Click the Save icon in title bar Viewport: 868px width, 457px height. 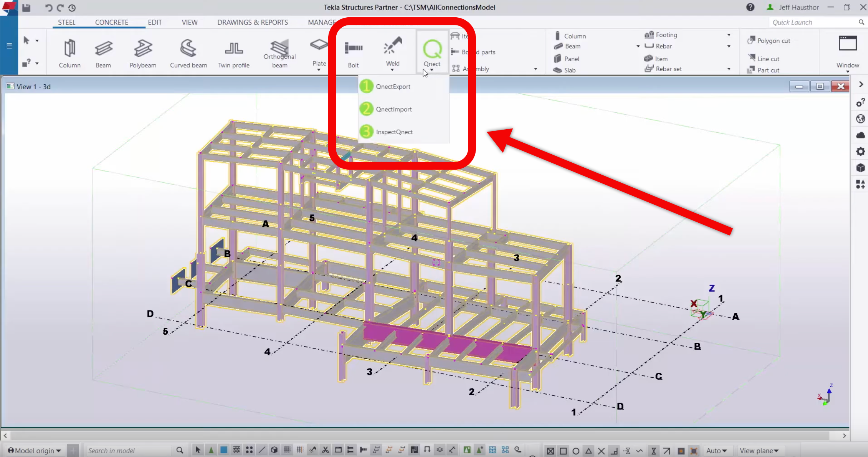click(x=26, y=8)
